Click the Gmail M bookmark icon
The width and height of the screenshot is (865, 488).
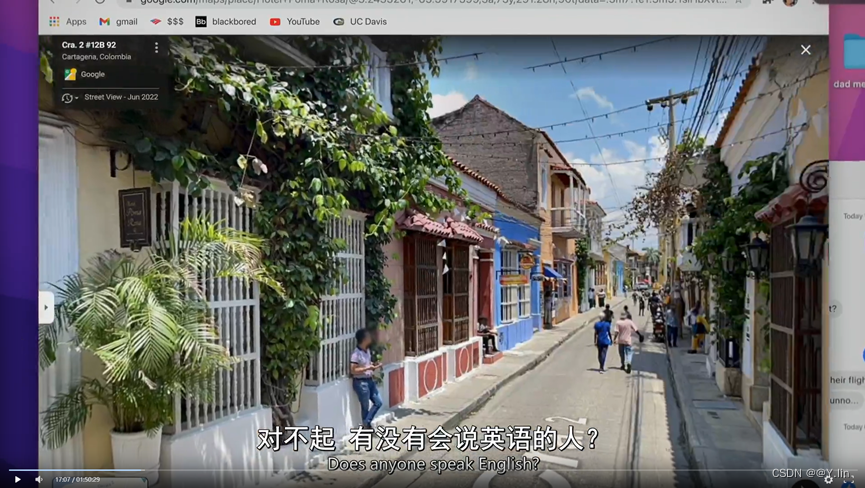tap(104, 22)
